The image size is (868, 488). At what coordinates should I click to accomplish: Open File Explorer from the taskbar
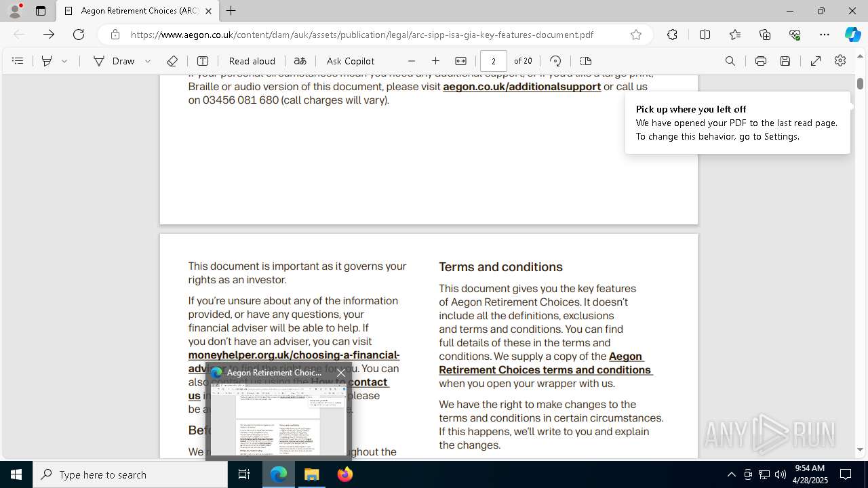click(x=312, y=474)
